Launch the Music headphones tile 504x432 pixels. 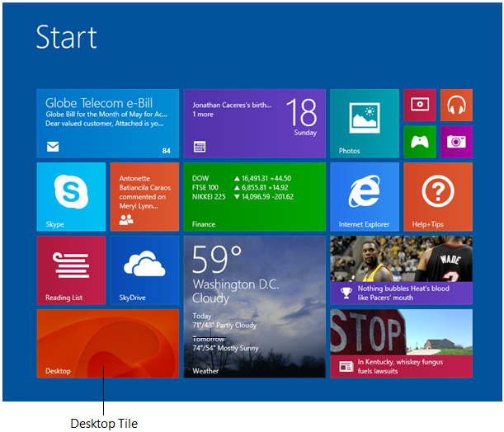coord(456,105)
